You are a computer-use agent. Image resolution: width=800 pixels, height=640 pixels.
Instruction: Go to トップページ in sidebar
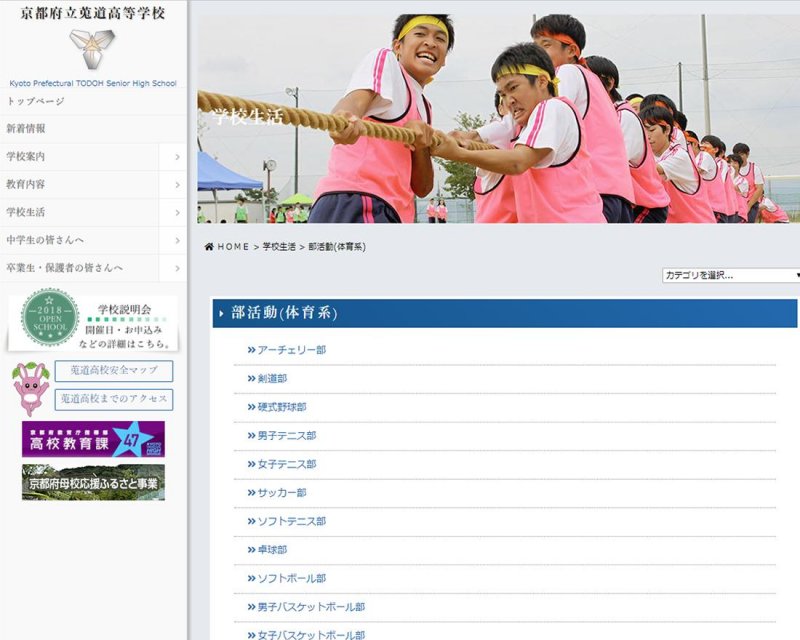pos(36,102)
